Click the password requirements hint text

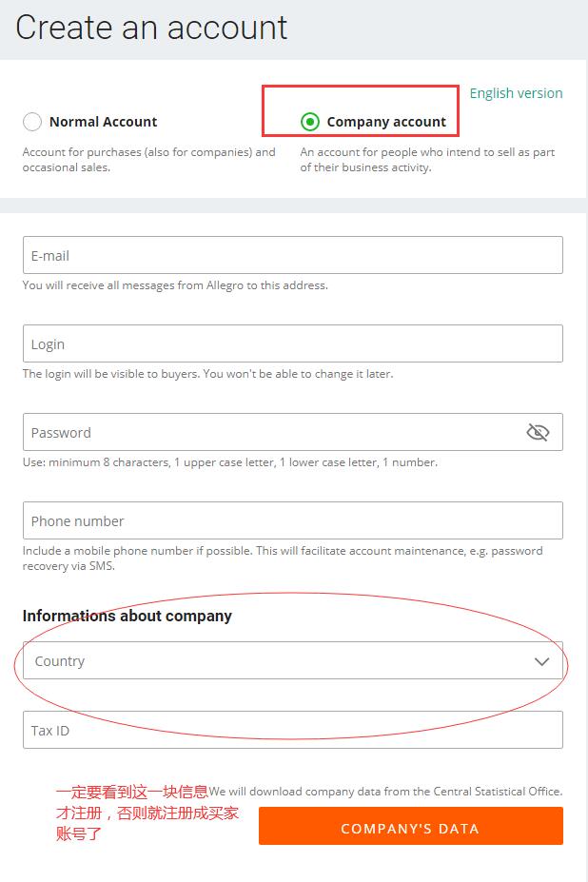click(x=230, y=462)
